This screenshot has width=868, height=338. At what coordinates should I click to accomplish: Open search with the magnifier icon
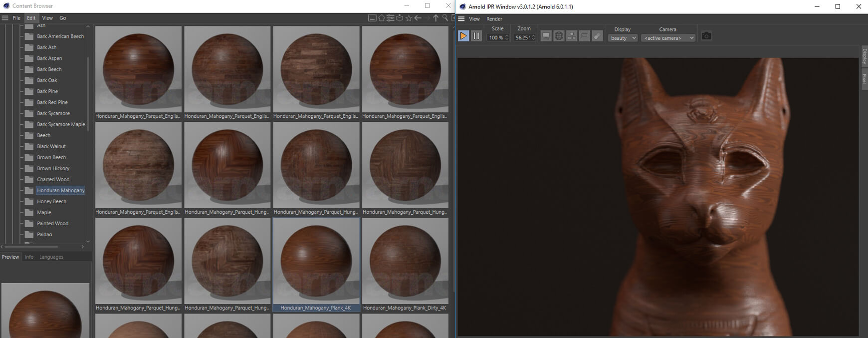445,18
